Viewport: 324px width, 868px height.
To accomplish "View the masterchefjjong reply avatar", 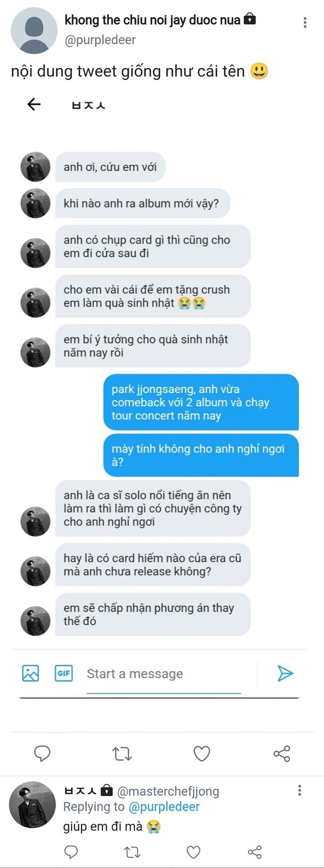I will 33,805.
